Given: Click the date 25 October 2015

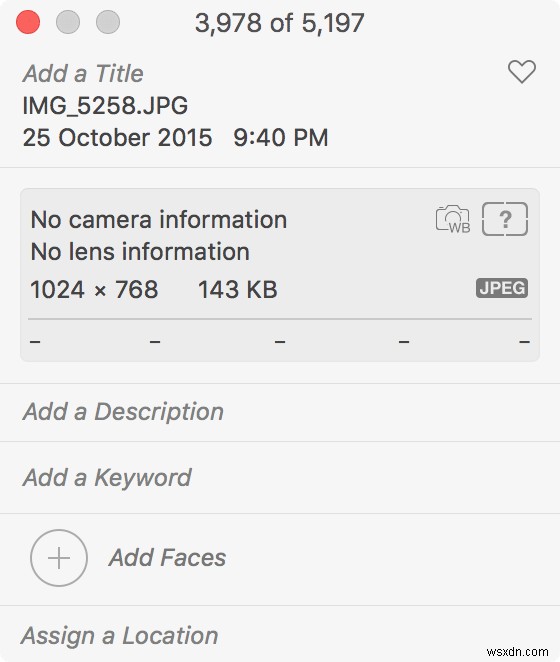Looking at the screenshot, I should 117,138.
